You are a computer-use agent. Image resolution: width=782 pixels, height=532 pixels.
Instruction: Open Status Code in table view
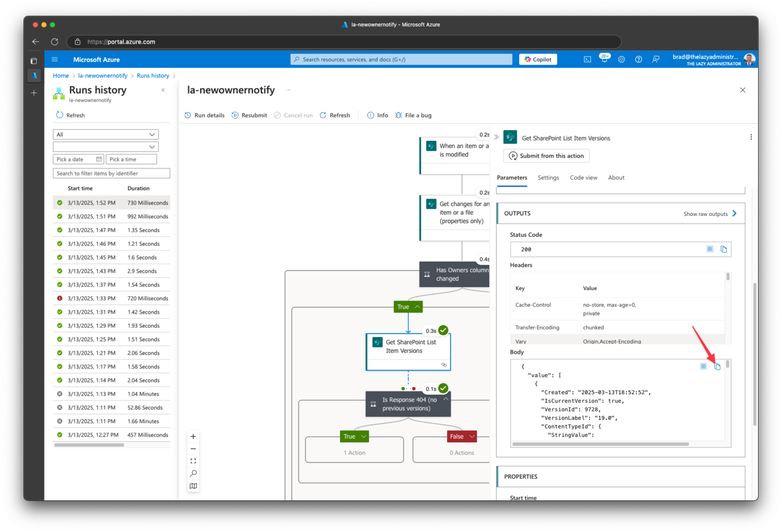[x=710, y=249]
